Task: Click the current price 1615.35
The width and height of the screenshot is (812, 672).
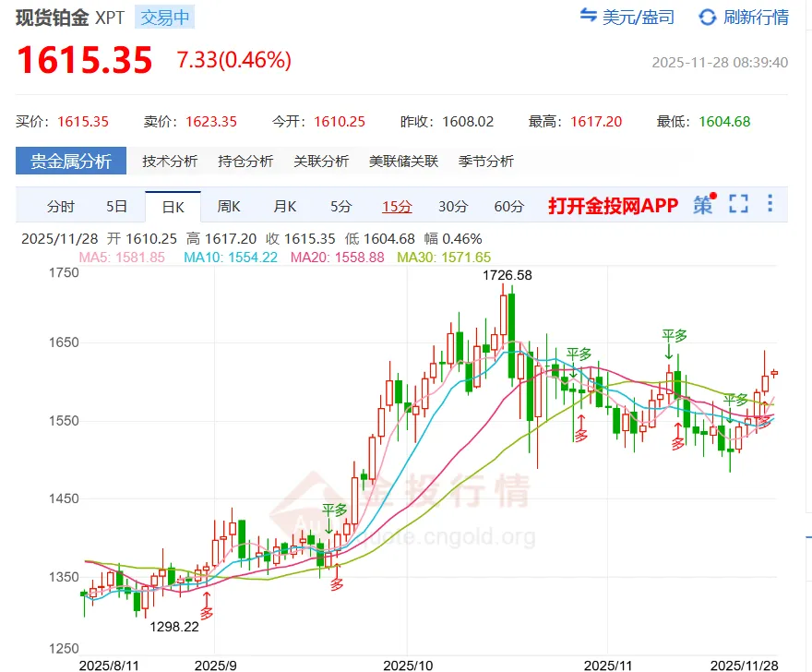Action: click(85, 60)
